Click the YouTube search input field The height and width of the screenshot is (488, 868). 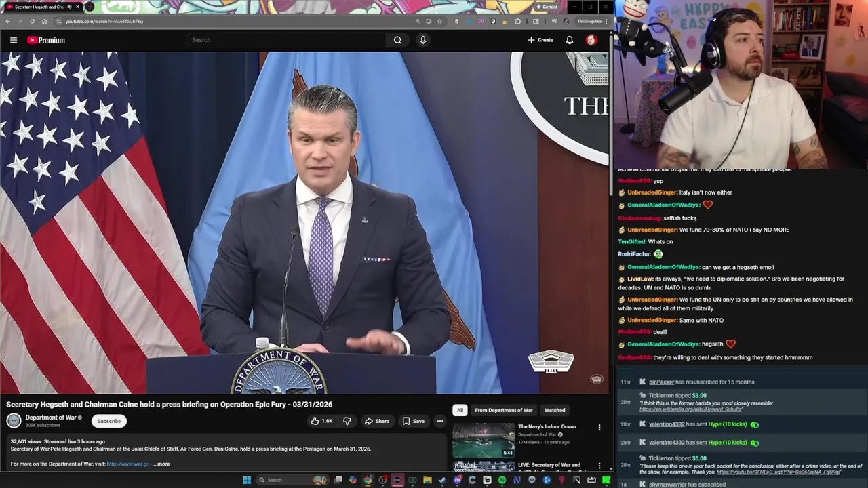(x=288, y=40)
